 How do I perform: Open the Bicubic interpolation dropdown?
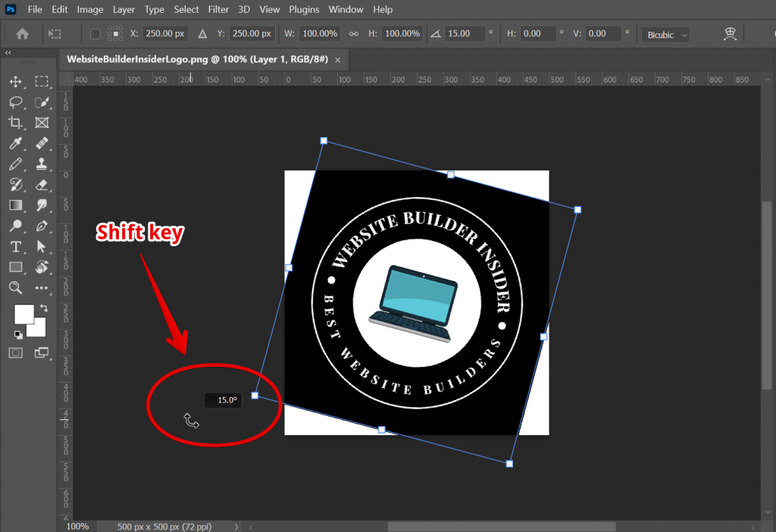click(x=665, y=33)
